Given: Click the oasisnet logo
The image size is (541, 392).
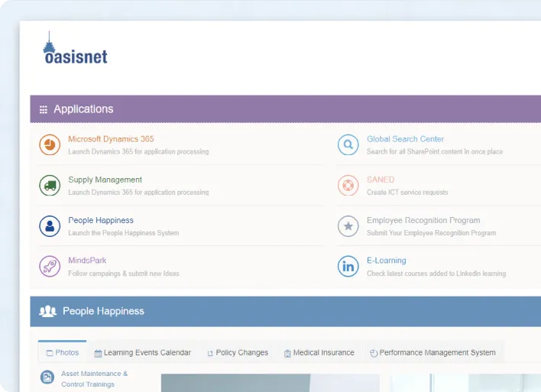Looking at the screenshot, I should pyautogui.click(x=75, y=48).
